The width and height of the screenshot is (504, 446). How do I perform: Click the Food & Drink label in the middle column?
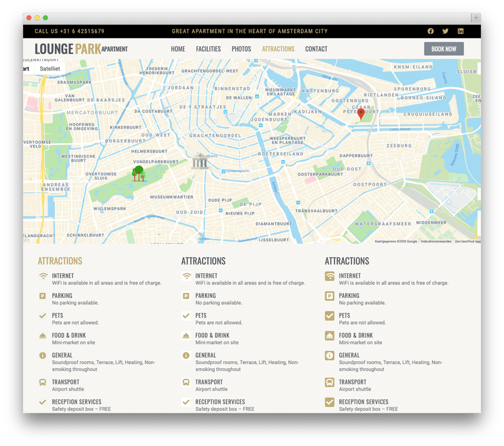point(213,335)
